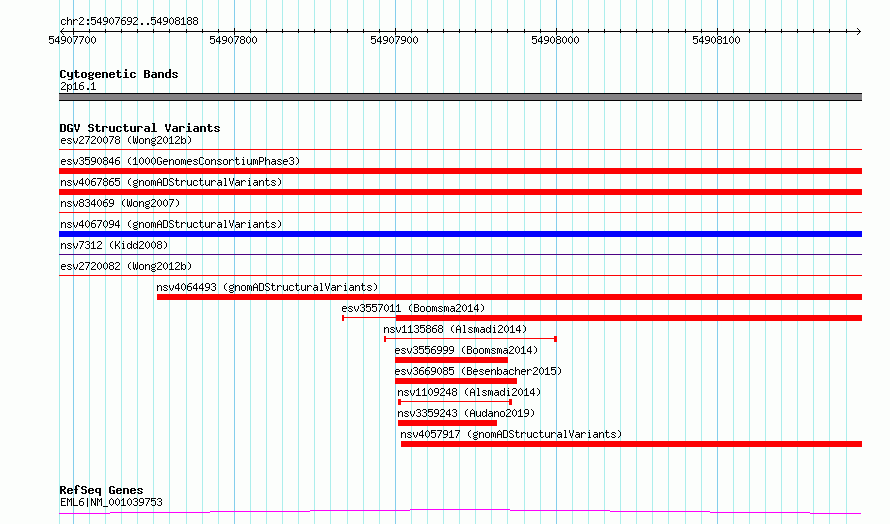890x524 pixels.
Task: Click the ruler's right arrowhead
Action: (x=859, y=31)
